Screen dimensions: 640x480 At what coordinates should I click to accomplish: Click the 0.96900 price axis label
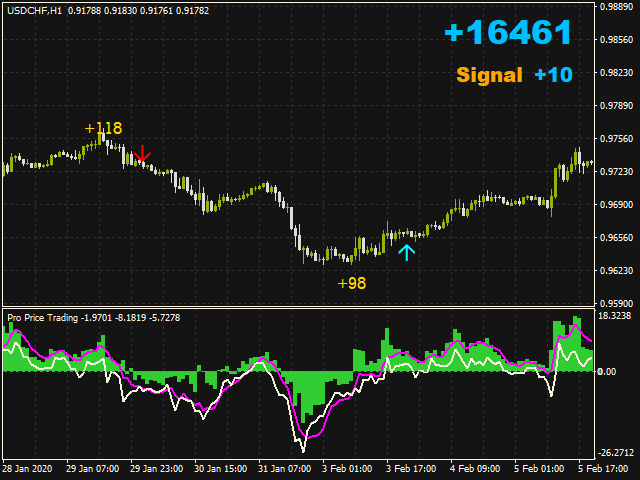pos(616,204)
